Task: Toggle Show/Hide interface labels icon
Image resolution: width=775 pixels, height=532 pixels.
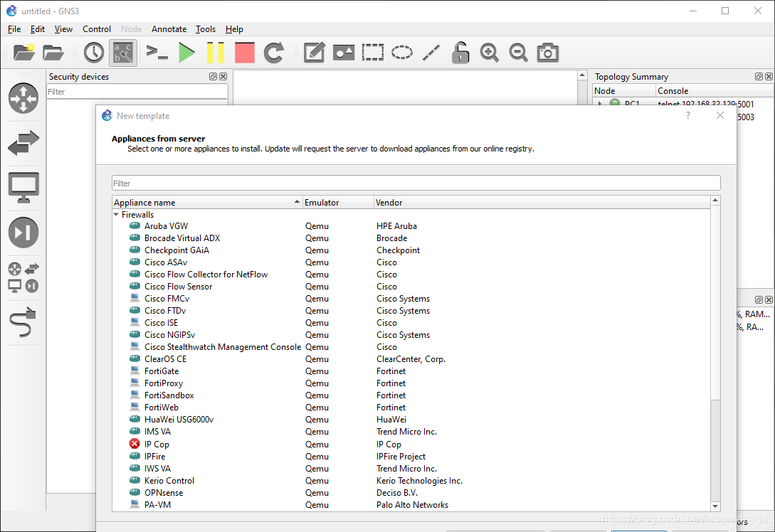Action: point(123,53)
